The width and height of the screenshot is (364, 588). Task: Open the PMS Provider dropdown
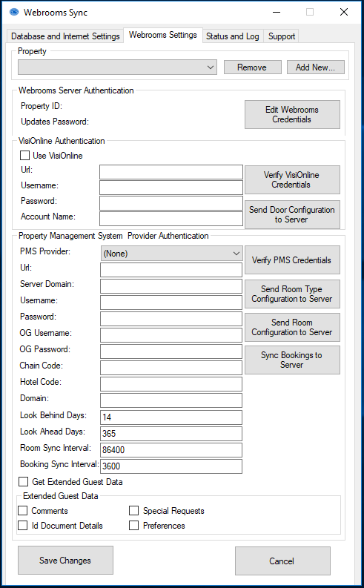172,253
